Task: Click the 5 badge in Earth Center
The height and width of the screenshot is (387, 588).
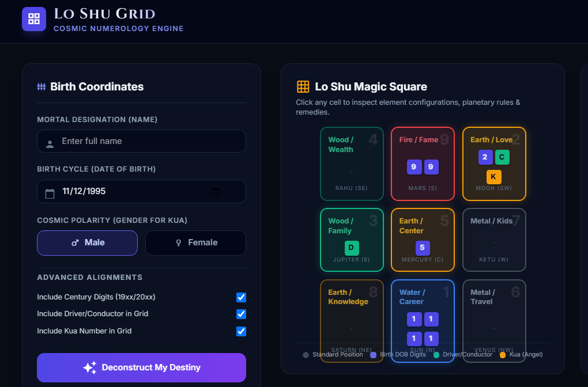Action: [x=423, y=248]
